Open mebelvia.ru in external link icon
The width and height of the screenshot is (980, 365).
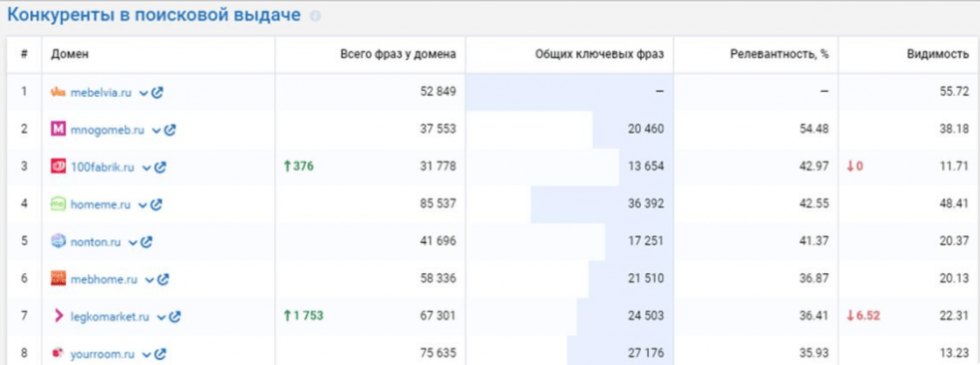158,93
